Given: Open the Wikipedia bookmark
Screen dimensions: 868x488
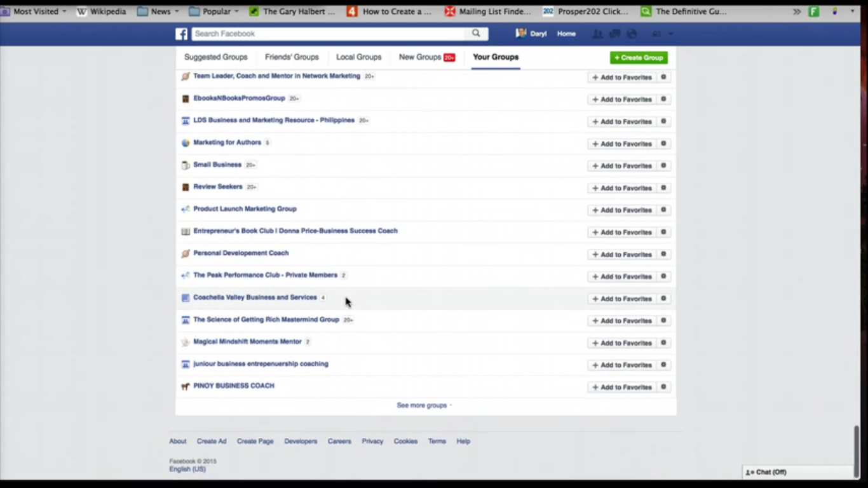Looking at the screenshot, I should pos(101,11).
